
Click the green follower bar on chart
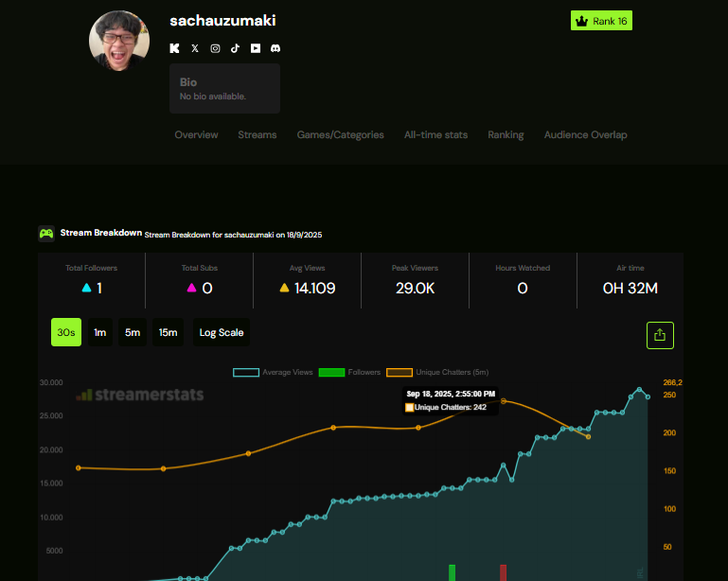[x=453, y=572]
